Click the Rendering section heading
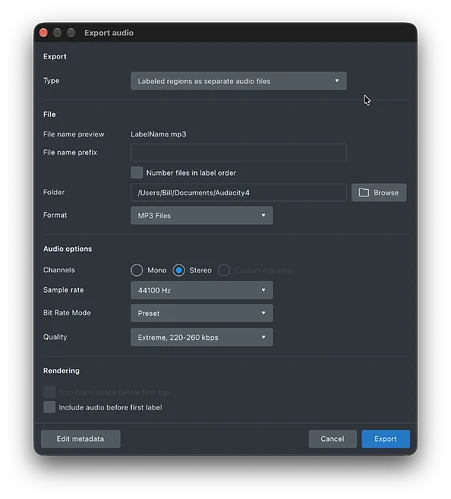Viewport: 451px width, 499px height. pos(61,371)
